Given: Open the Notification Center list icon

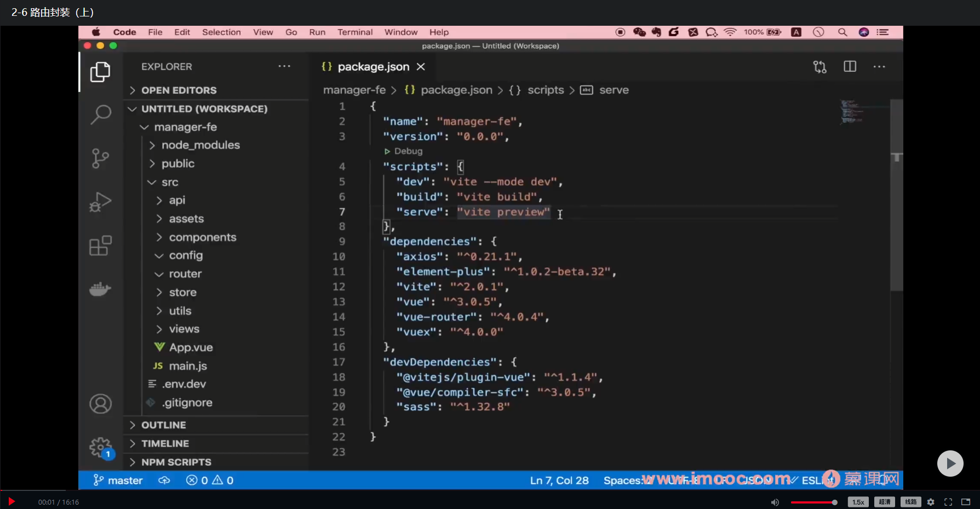Looking at the screenshot, I should (x=882, y=32).
